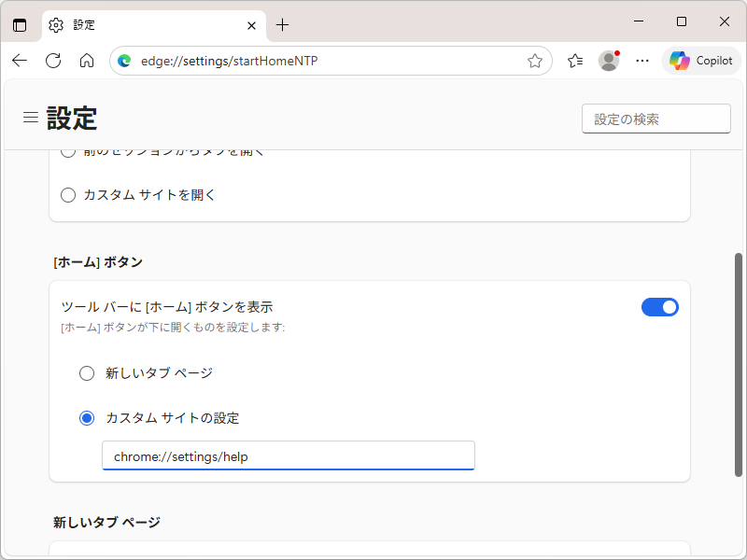
Task: Disable the ツール バーに [ホーム] ボタンを表示 toggle
Action: pos(660,306)
